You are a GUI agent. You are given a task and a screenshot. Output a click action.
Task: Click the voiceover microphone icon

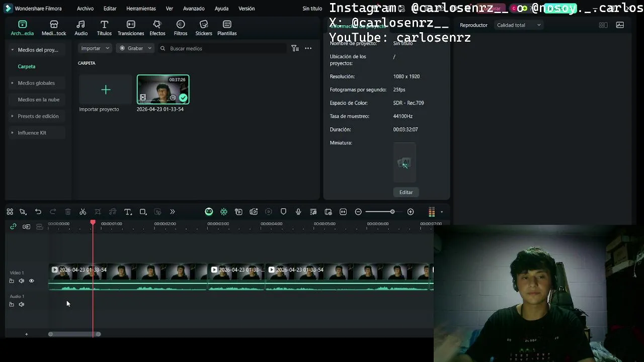tap(298, 212)
